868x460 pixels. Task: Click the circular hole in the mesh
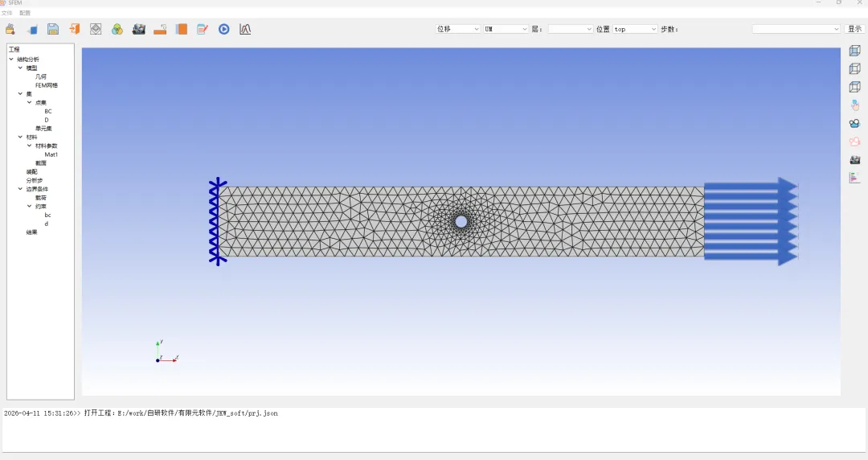coord(461,222)
